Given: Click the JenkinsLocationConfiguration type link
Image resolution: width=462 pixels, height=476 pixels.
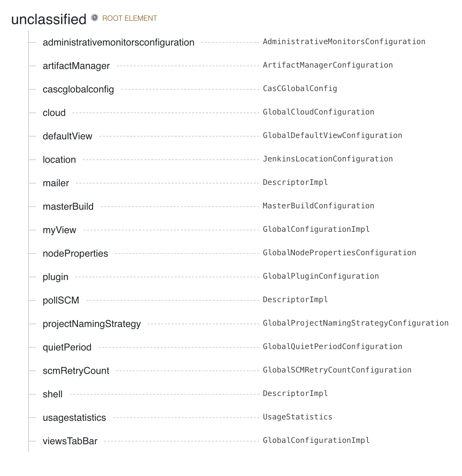Looking at the screenshot, I should (x=328, y=159).
